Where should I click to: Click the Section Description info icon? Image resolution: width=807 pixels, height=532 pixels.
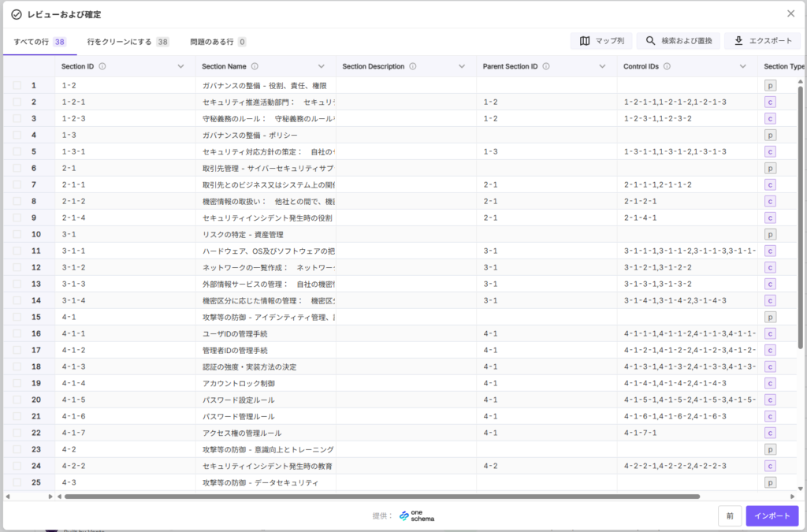click(413, 67)
